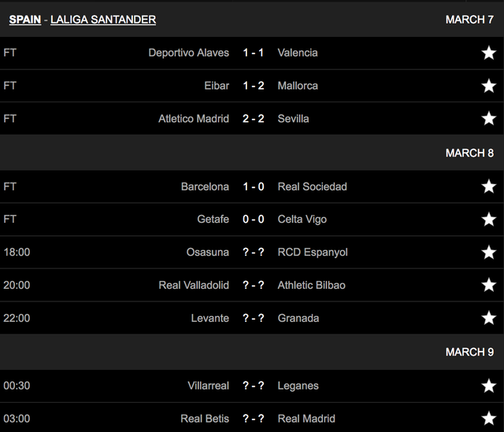The image size is (504, 432).
Task: Click the 18:00 kickoff time for Osasuna
Action: 17,253
